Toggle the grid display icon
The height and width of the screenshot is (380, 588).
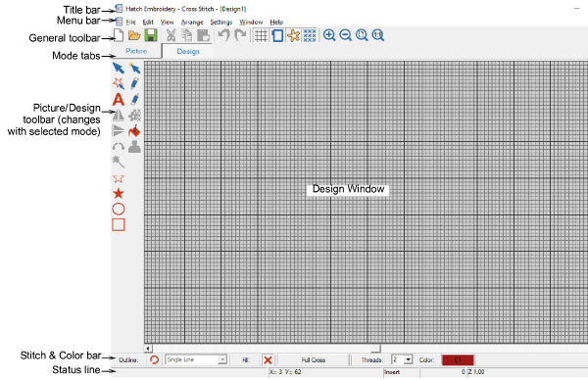(261, 35)
